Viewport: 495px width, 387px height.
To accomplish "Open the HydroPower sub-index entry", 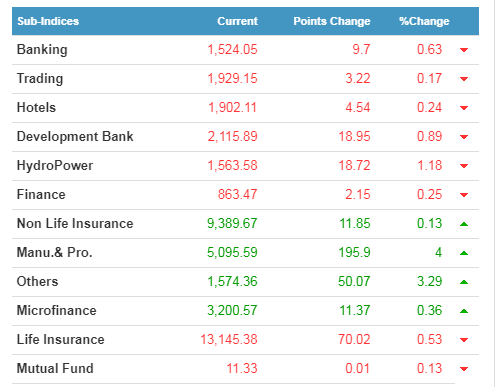I will point(55,166).
